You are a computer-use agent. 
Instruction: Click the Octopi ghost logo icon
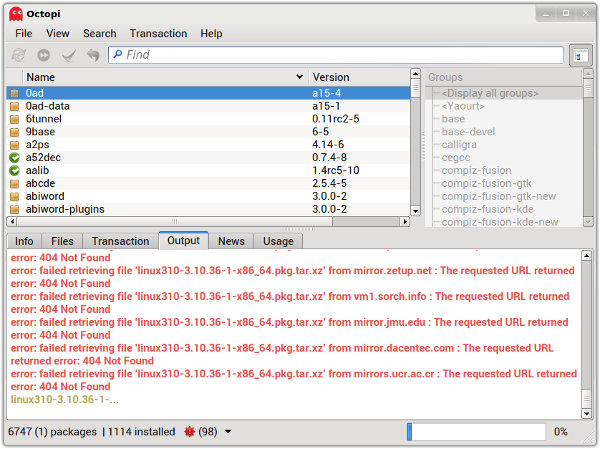[x=16, y=14]
